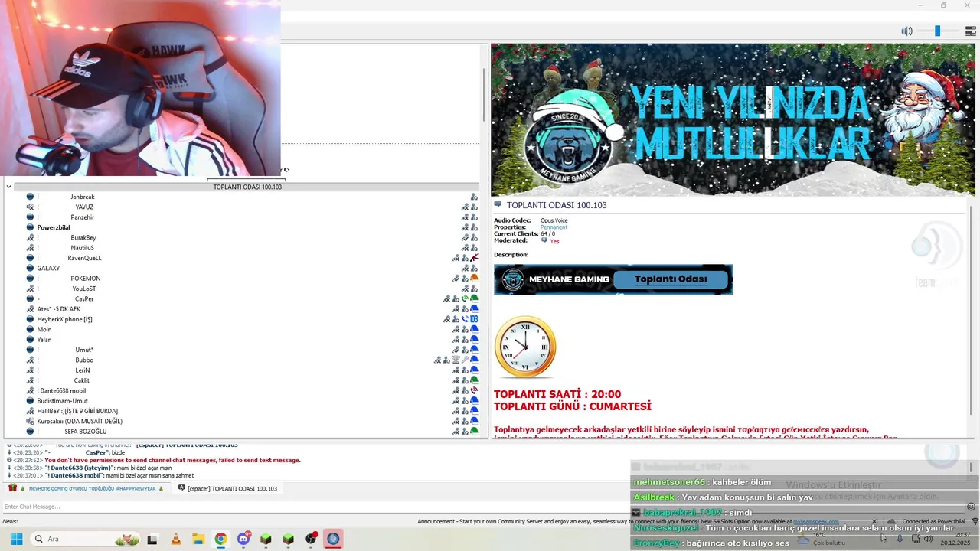Select user RavenQueLL in channel list
The image size is (980, 551).
click(x=84, y=258)
